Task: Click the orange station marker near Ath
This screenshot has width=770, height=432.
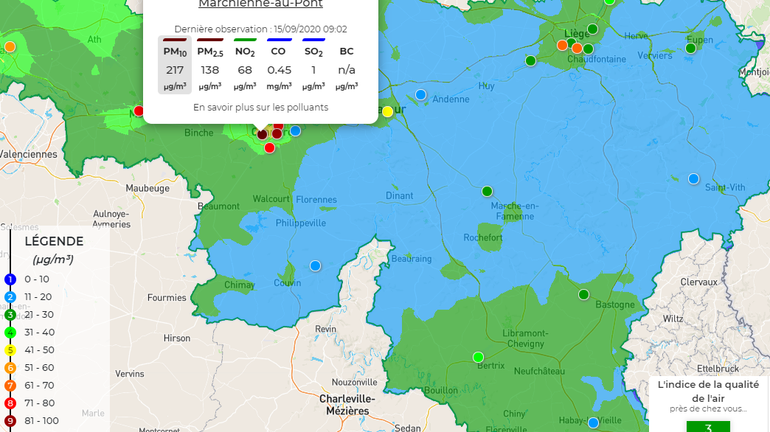Action: click(x=10, y=46)
